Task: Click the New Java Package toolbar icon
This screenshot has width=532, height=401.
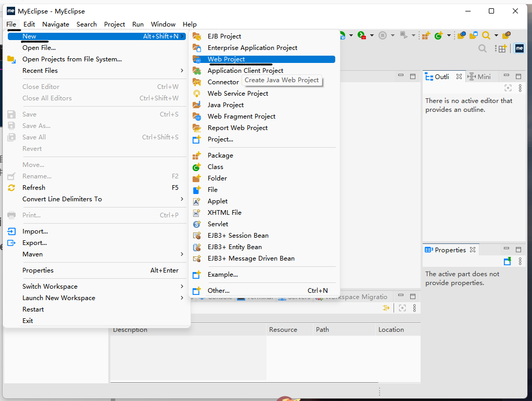Action: (x=426, y=35)
